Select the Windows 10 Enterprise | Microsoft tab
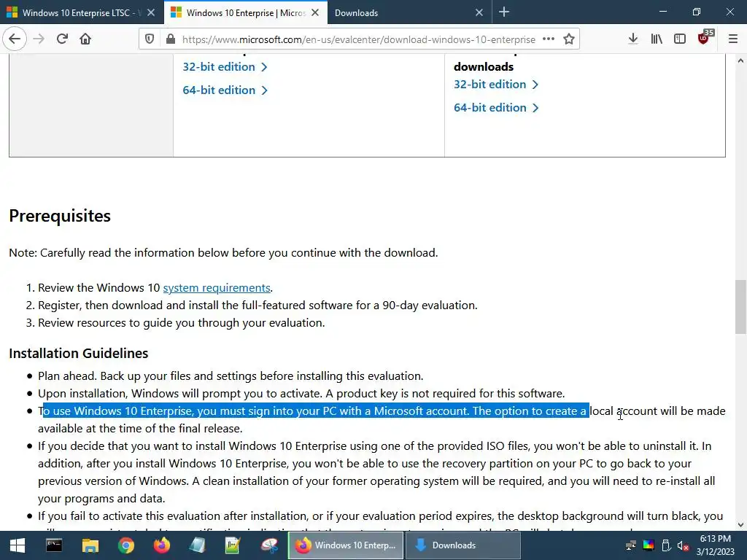Viewport: 747px width, 560px height. coord(246,13)
